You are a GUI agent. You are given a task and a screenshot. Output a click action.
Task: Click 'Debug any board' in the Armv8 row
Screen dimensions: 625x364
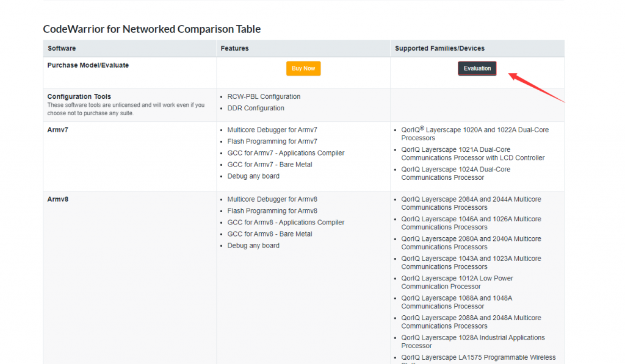tap(253, 245)
